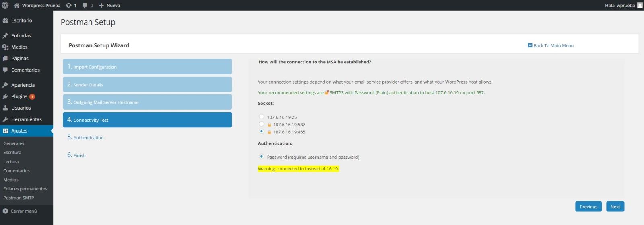644x225 pixels.
Task: Click the Next button
Action: (x=615, y=207)
